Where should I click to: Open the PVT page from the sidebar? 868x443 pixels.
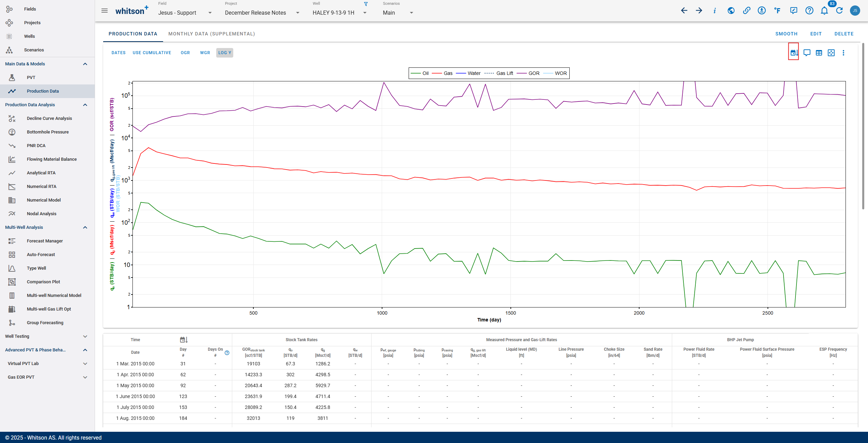click(31, 77)
